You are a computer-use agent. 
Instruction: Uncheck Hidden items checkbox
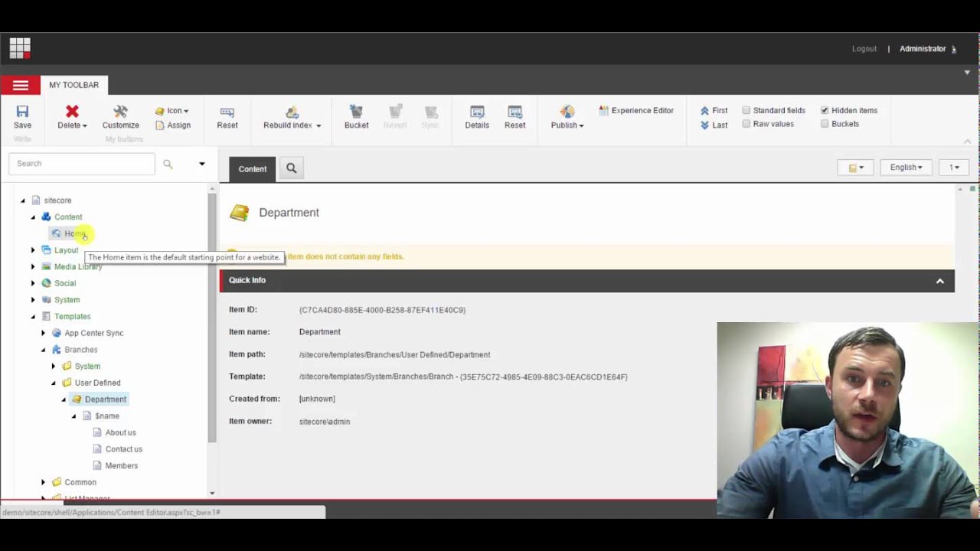click(825, 110)
